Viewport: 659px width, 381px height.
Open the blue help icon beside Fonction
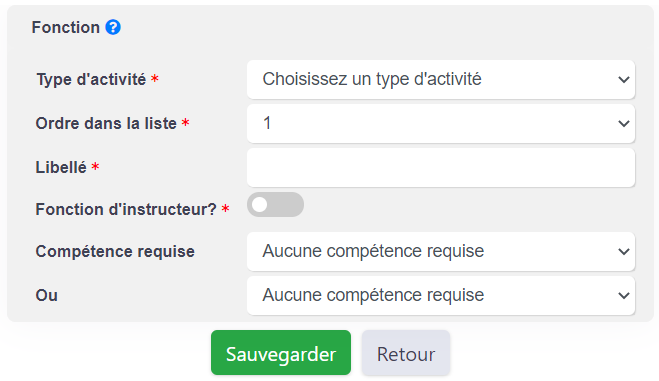113,27
